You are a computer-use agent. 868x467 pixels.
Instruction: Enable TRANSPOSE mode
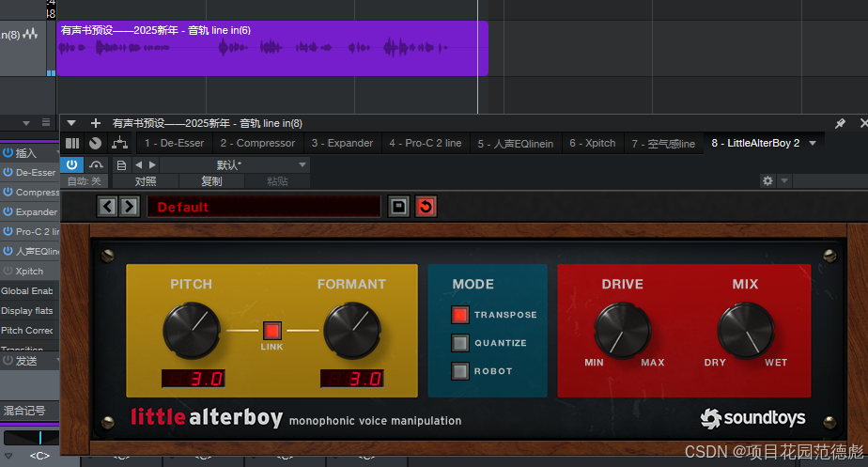[x=460, y=315]
